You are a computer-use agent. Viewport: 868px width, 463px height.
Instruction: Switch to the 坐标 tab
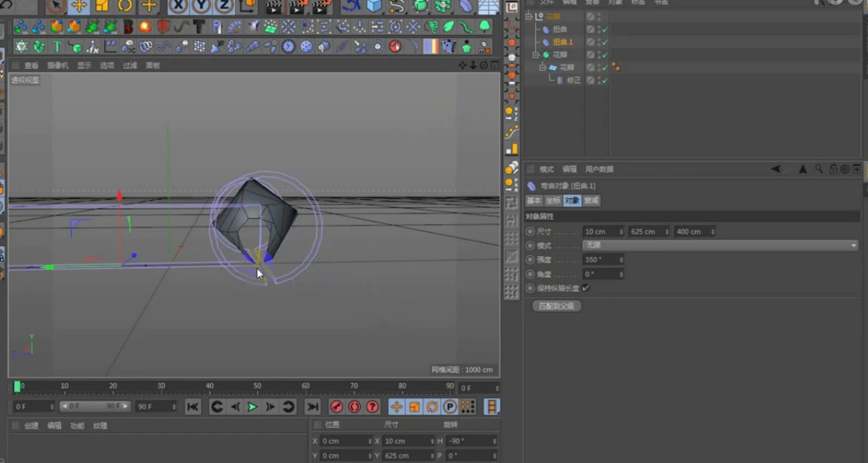tap(553, 200)
